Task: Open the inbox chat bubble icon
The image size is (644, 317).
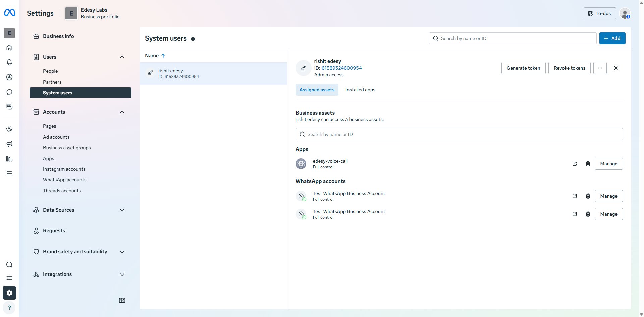Action: 9,92
